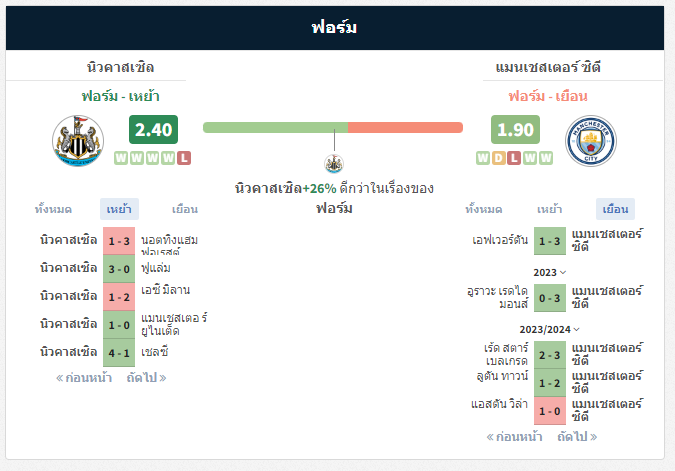Expand the 2023 season dropdown

click(x=549, y=273)
